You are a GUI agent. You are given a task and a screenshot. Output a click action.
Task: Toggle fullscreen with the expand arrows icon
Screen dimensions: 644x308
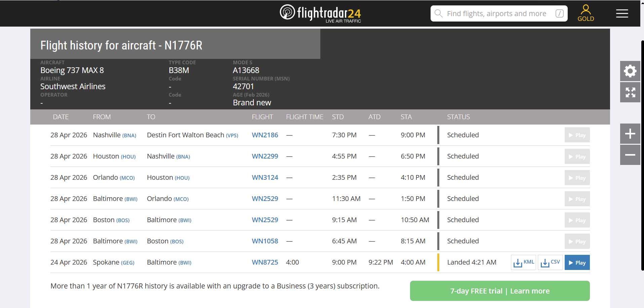(630, 92)
